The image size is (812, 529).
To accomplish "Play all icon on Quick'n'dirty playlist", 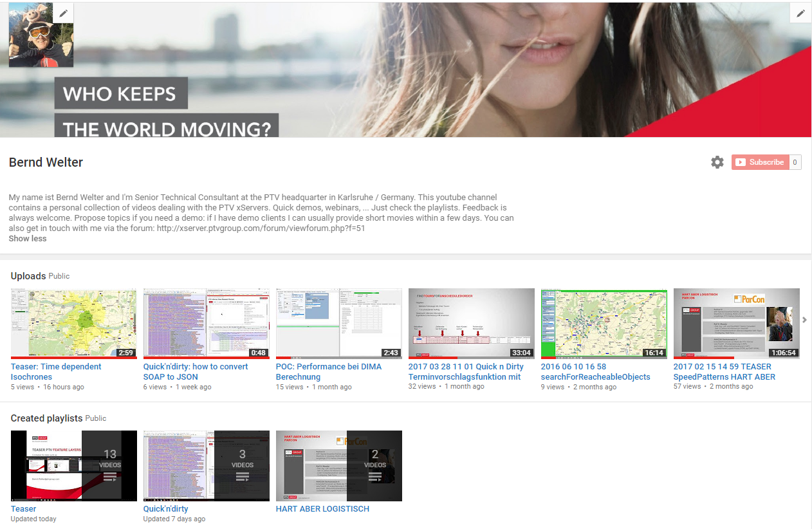I will (x=243, y=477).
